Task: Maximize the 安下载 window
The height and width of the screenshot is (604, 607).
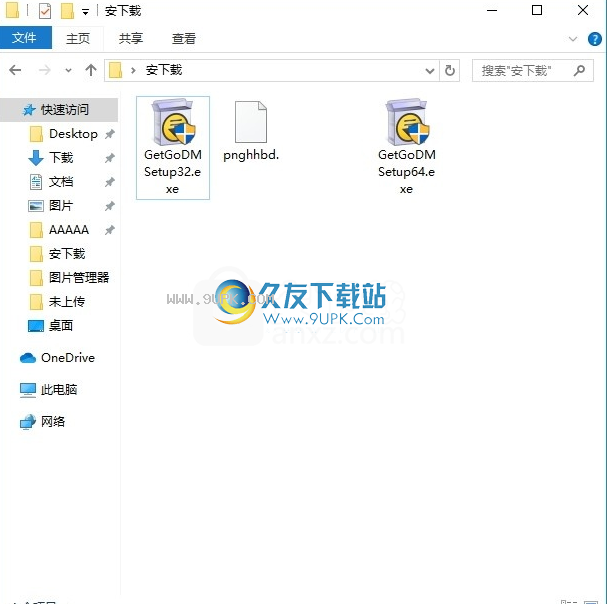Action: pos(537,10)
